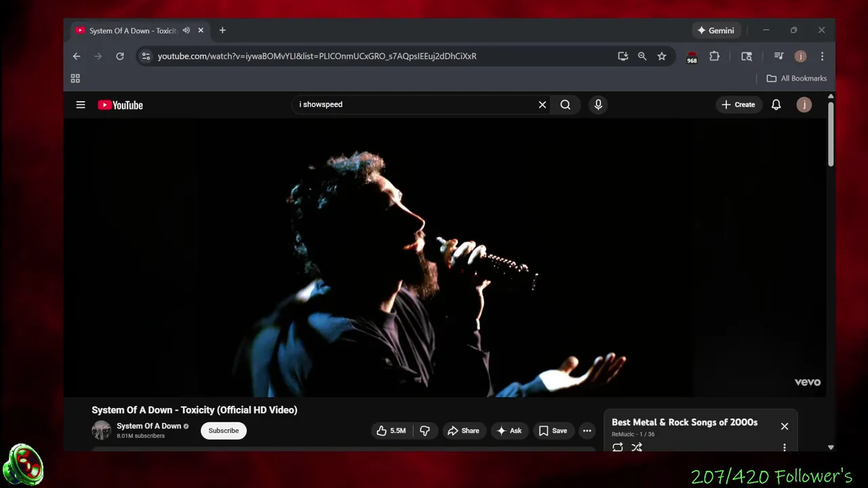868x488 pixels.
Task: Start voice search with microphone
Action: (598, 105)
